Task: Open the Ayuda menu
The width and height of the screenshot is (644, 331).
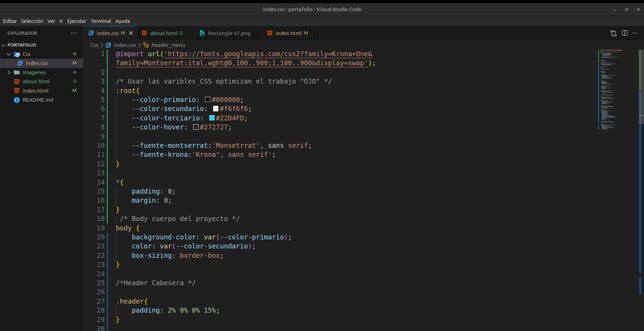Action: point(123,21)
